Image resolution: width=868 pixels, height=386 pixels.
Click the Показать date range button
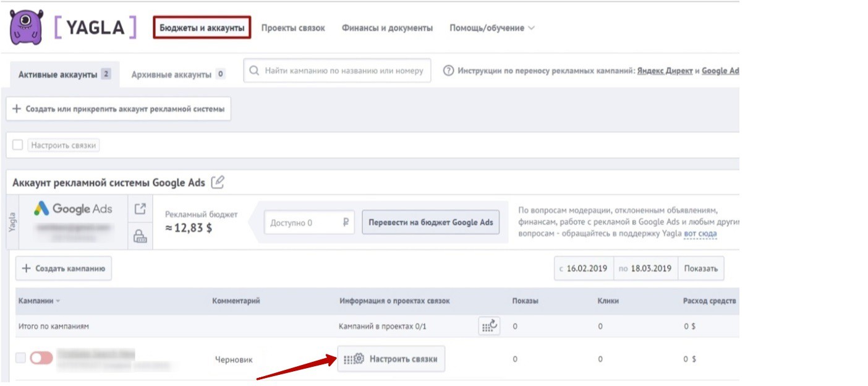point(700,268)
